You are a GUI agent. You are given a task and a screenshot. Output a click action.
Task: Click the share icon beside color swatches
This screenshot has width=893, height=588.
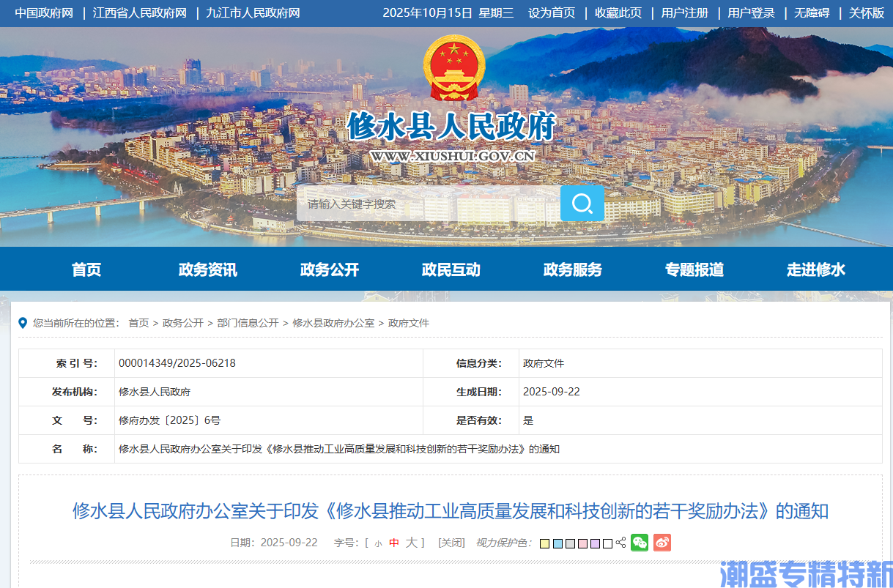click(621, 543)
